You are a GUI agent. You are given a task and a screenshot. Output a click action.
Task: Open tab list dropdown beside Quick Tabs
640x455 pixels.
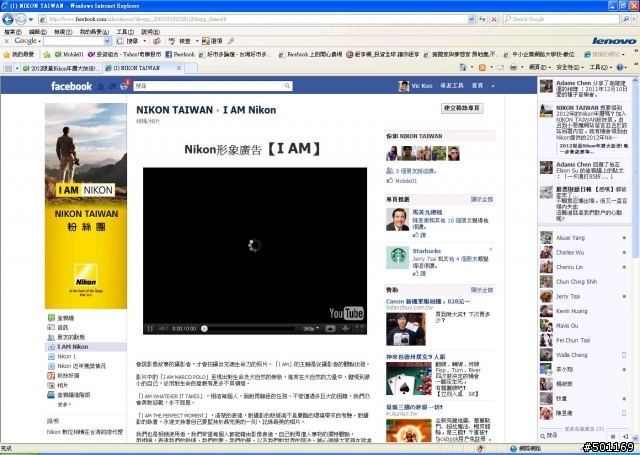coord(17,68)
